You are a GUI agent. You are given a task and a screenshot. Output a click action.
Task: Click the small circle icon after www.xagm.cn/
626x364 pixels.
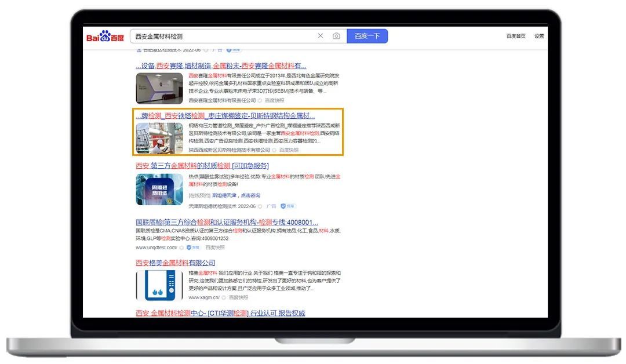(223, 297)
